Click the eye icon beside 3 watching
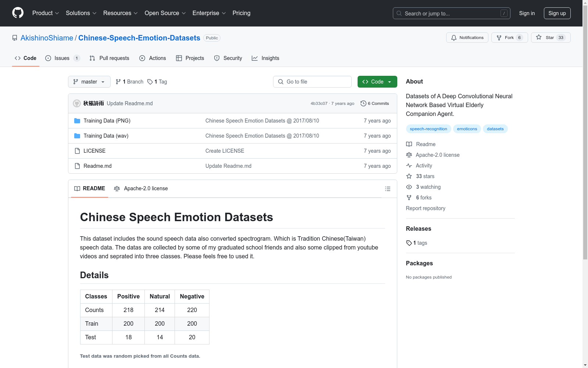Viewport: 588px width, 368px height. pyautogui.click(x=409, y=187)
